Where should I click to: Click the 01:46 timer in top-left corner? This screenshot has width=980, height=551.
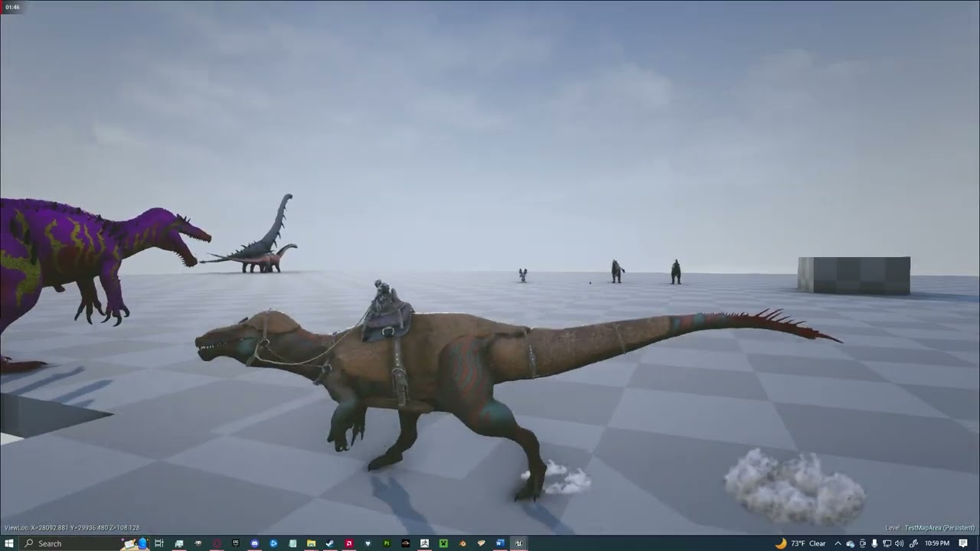point(11,7)
